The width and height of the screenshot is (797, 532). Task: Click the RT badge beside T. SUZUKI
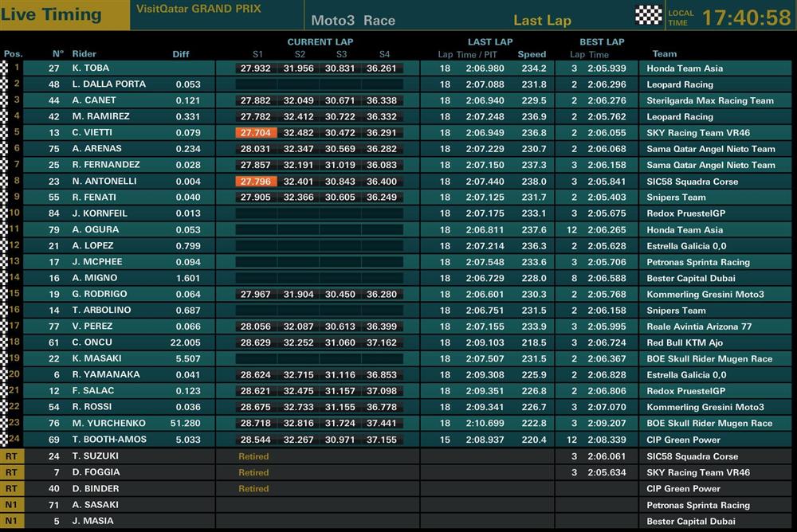[11, 456]
